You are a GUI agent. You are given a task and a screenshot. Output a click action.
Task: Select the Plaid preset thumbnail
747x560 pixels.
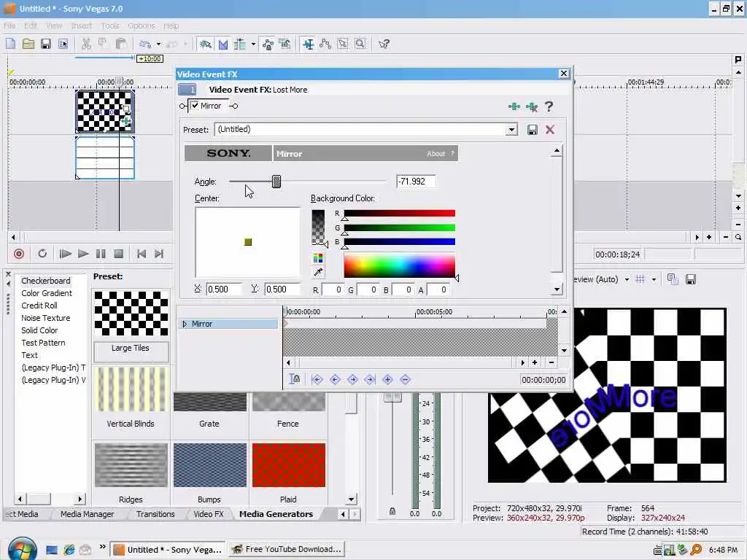(x=289, y=465)
